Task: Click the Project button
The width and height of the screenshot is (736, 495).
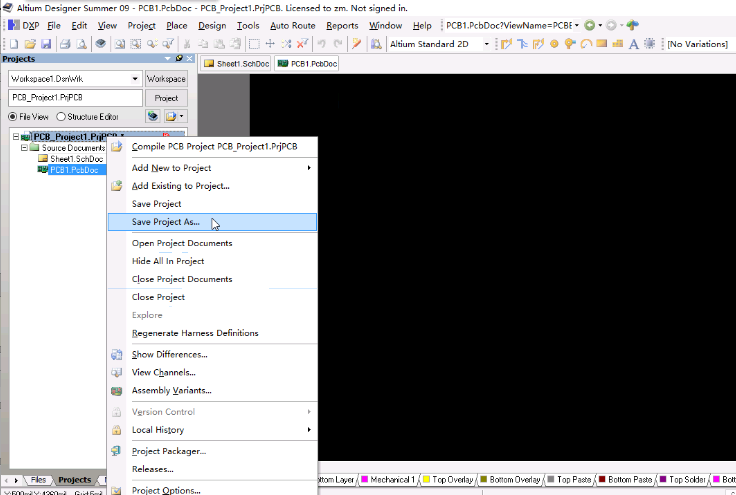Action: coord(166,98)
